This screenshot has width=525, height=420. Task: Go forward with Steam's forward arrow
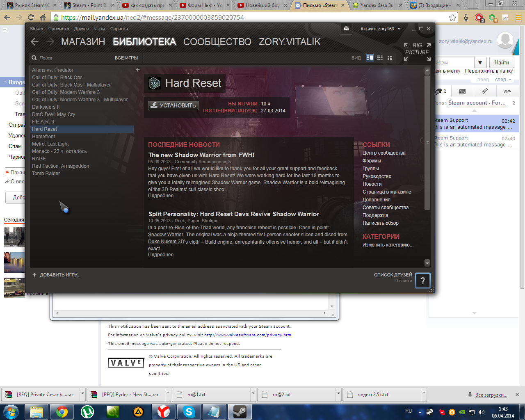50,42
